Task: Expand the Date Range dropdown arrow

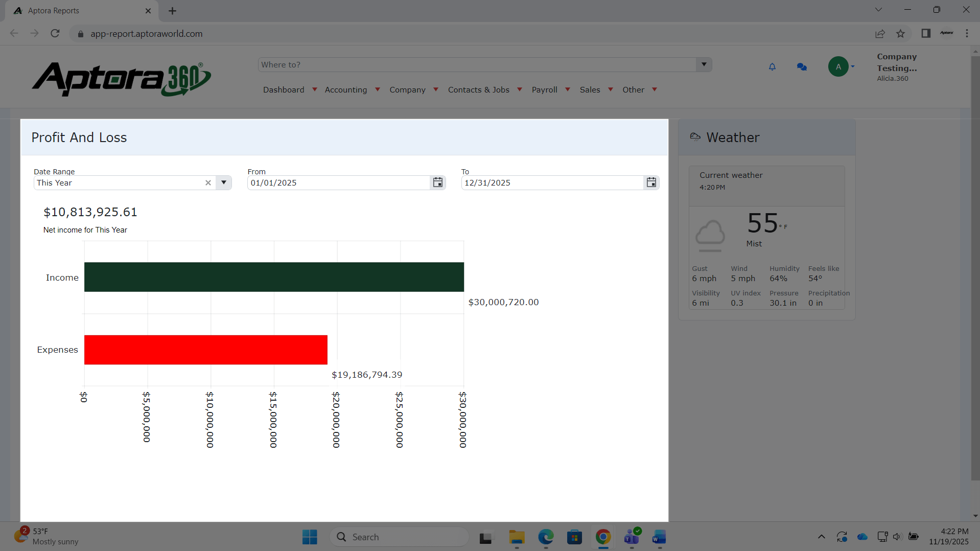Action: (224, 182)
